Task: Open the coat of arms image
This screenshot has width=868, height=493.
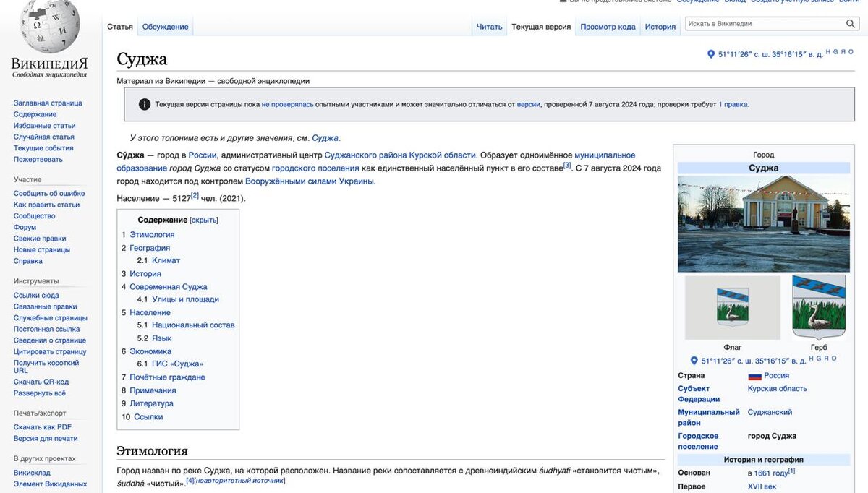Action: 819,307
